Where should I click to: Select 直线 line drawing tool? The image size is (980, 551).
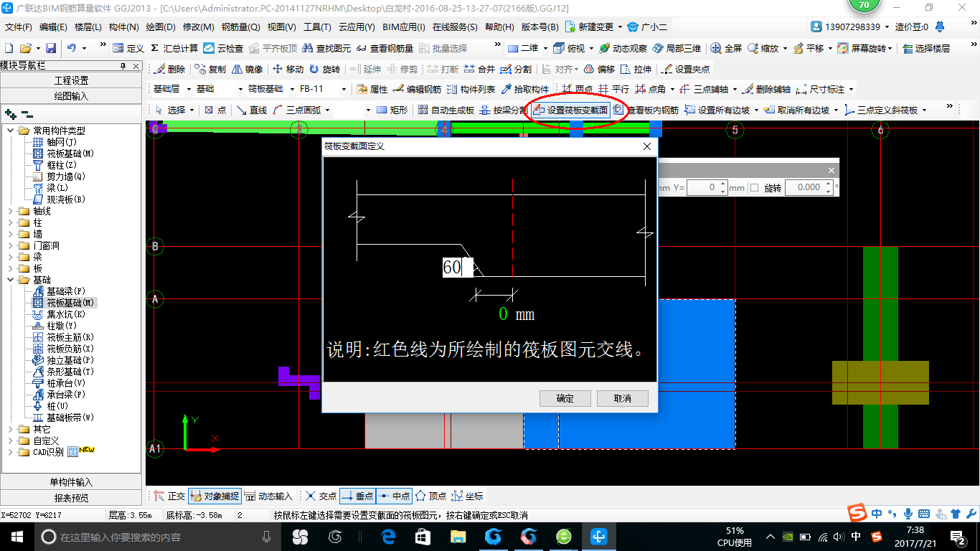pos(252,110)
